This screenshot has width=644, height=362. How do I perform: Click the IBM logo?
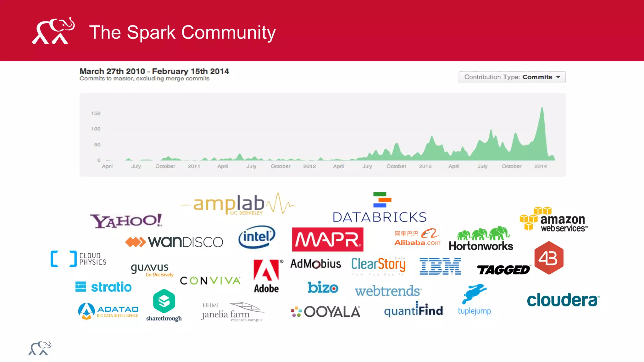(440, 266)
